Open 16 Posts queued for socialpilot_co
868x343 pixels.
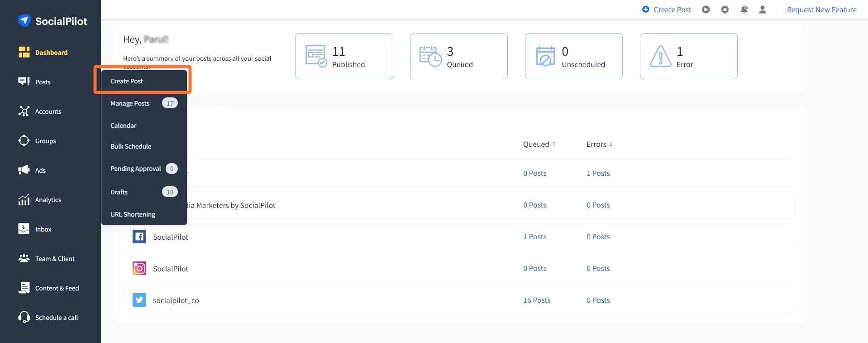[x=537, y=300]
